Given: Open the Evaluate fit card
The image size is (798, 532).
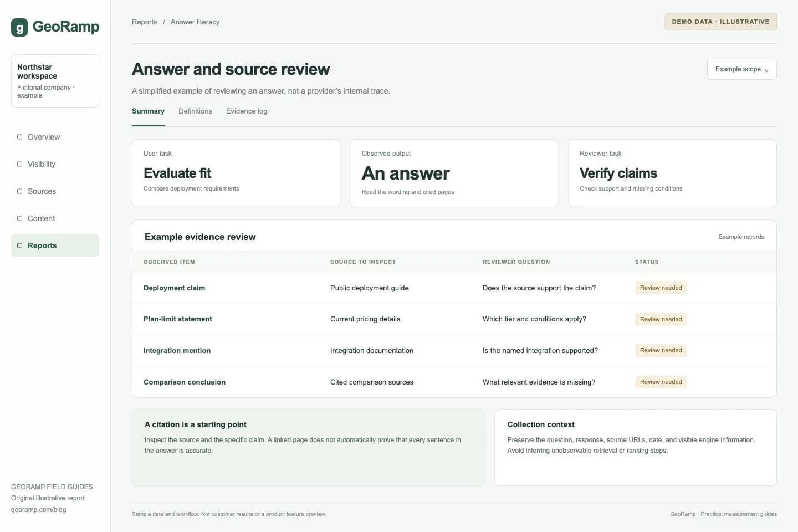Looking at the screenshot, I should [x=236, y=173].
